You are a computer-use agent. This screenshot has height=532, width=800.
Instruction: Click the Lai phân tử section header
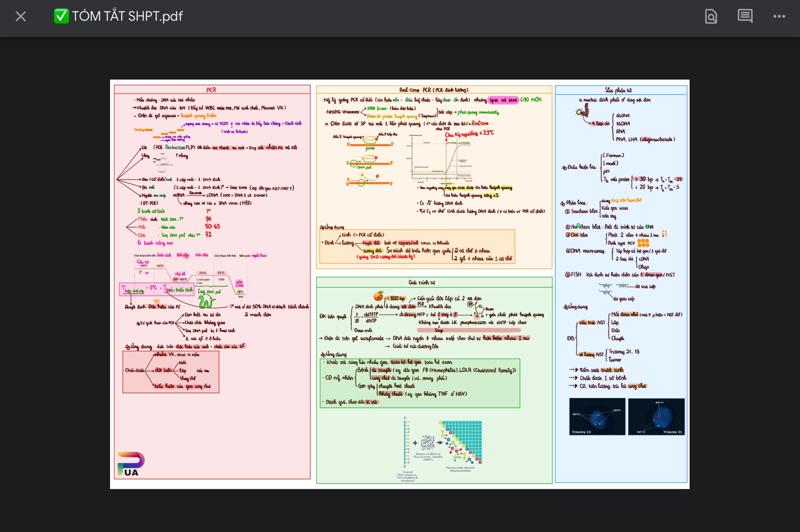(x=621, y=90)
